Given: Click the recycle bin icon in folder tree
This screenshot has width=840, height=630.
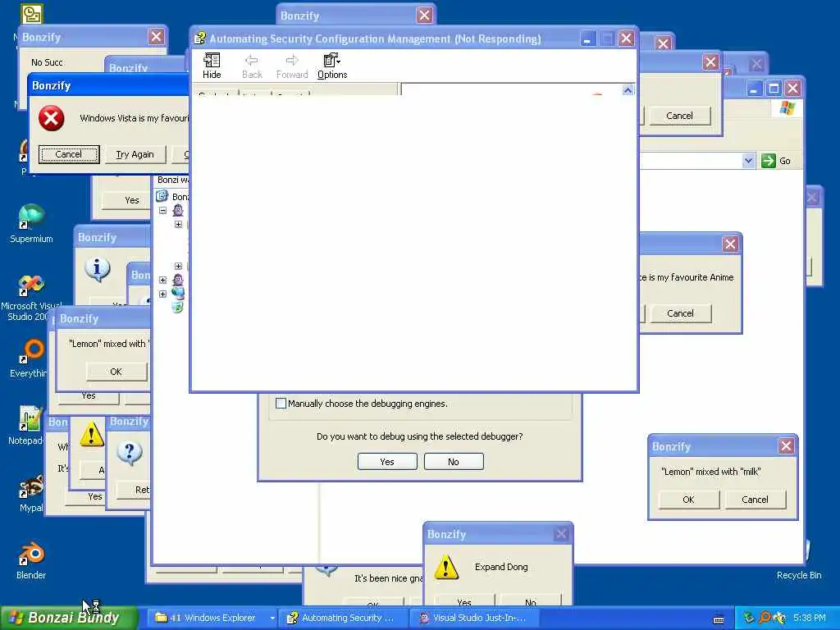Looking at the screenshot, I should coord(178,307).
